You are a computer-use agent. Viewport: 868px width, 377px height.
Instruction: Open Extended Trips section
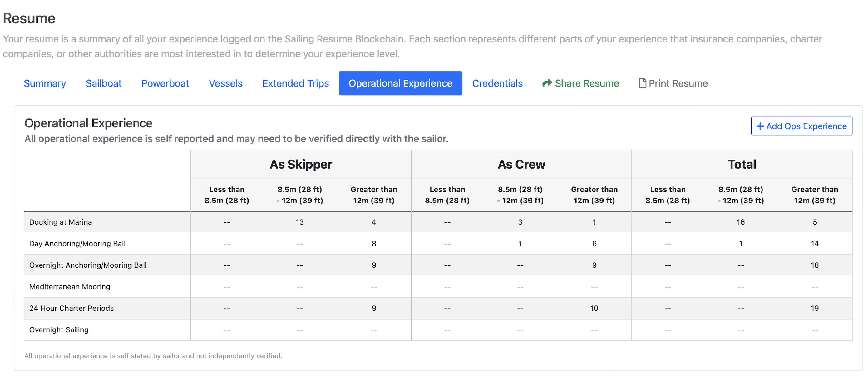[295, 83]
